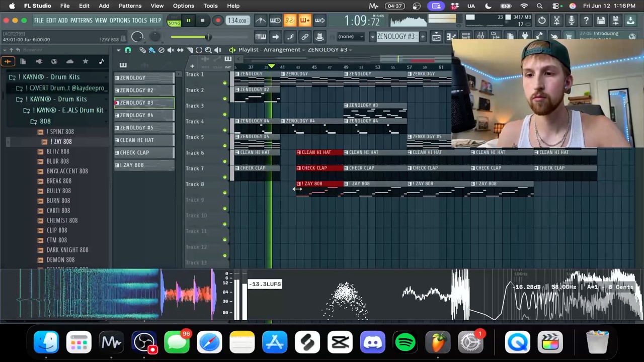Open the piano roll view icon
Screen dimensions: 644x362
tap(451, 36)
